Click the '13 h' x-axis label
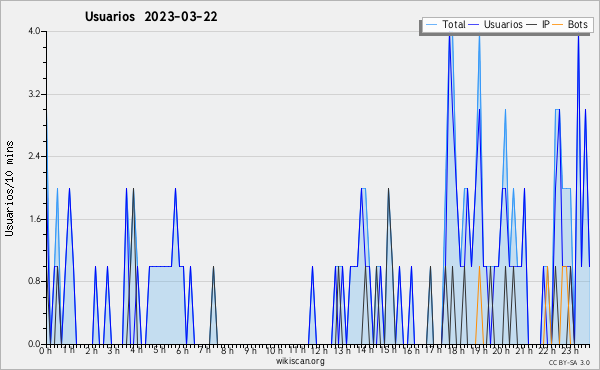Image resolution: width=600 pixels, height=370 pixels. click(x=342, y=351)
